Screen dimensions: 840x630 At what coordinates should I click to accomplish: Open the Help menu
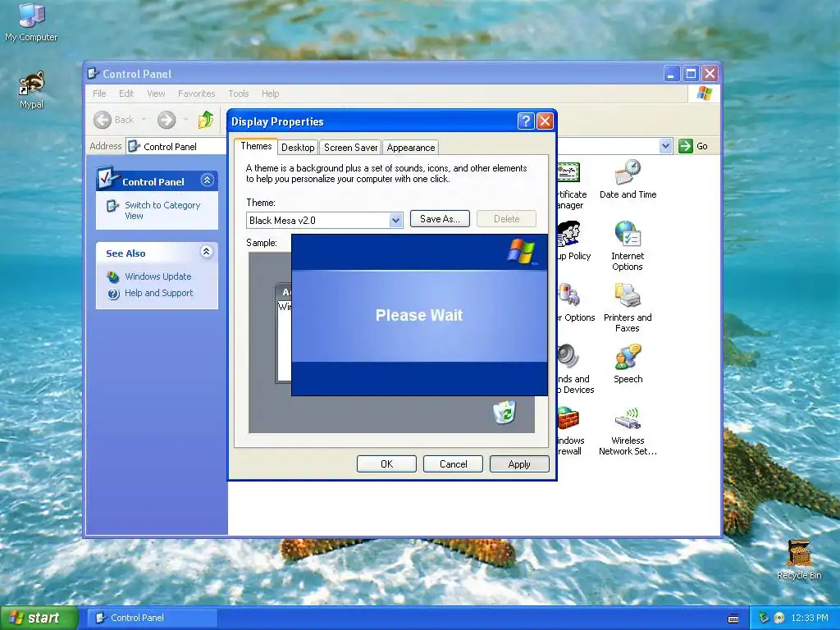(270, 94)
